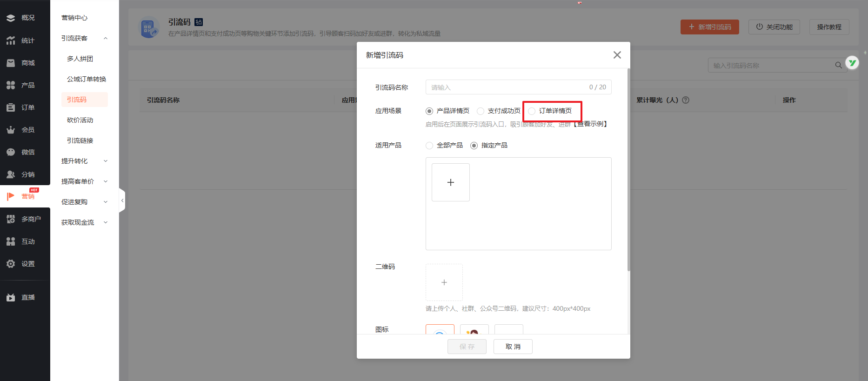Choose 全部产品 radio button
The width and height of the screenshot is (868, 381).
click(429, 146)
